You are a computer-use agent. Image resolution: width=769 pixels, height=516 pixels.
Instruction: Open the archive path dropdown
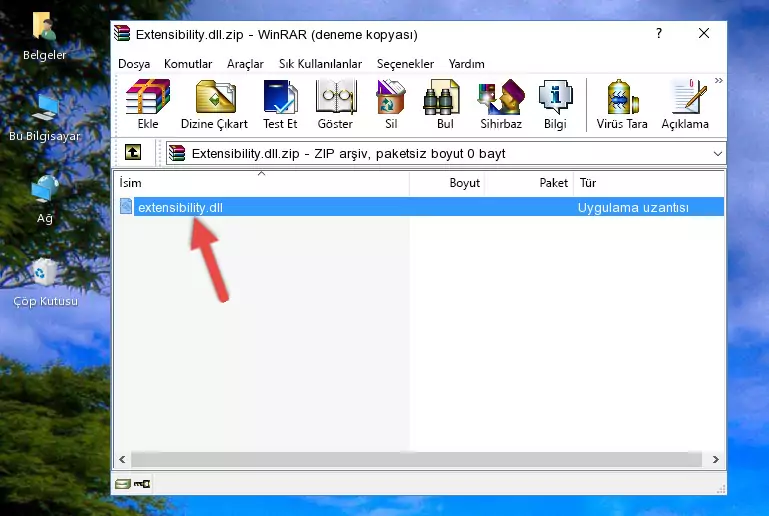[718, 154]
